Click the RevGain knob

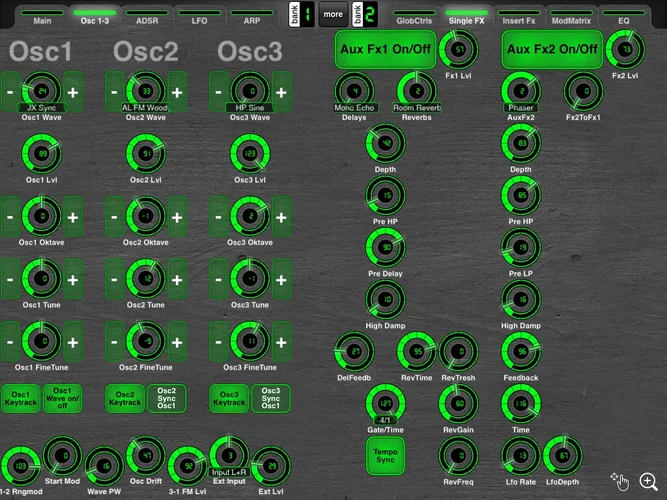click(459, 403)
